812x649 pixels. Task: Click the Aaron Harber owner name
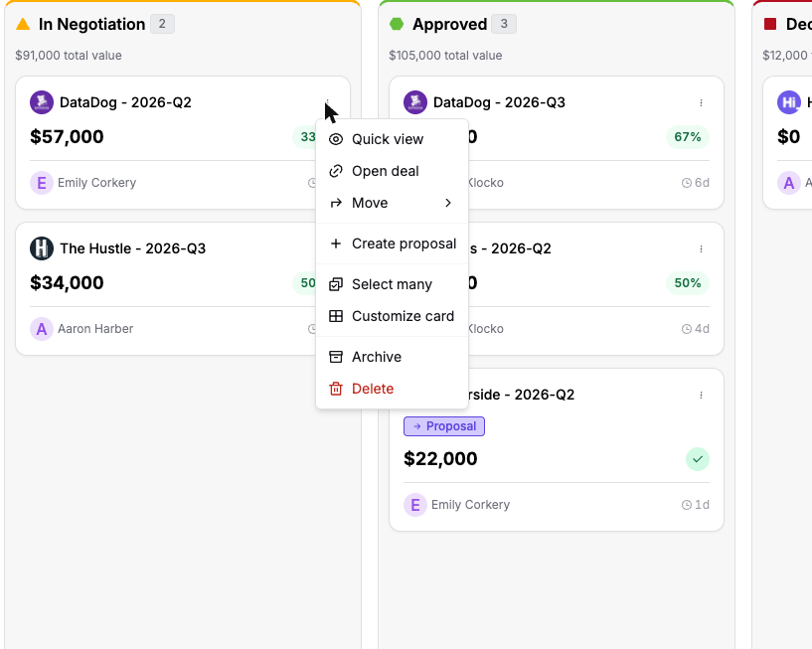(x=95, y=329)
